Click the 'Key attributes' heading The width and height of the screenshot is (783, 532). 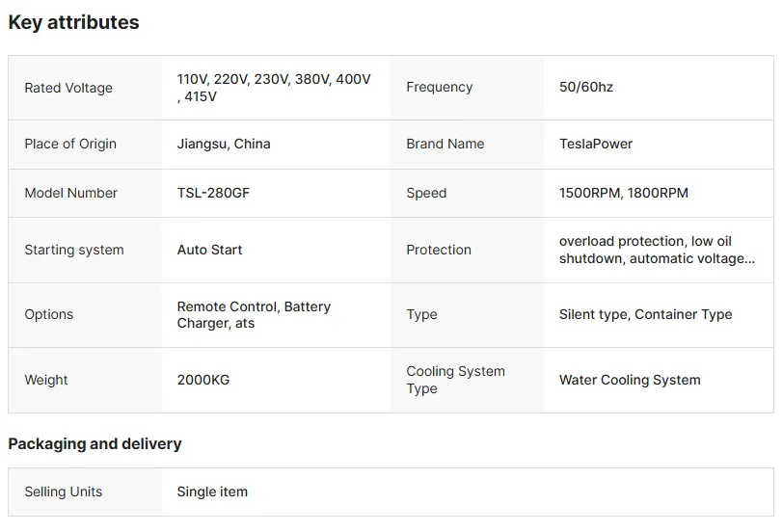73,22
